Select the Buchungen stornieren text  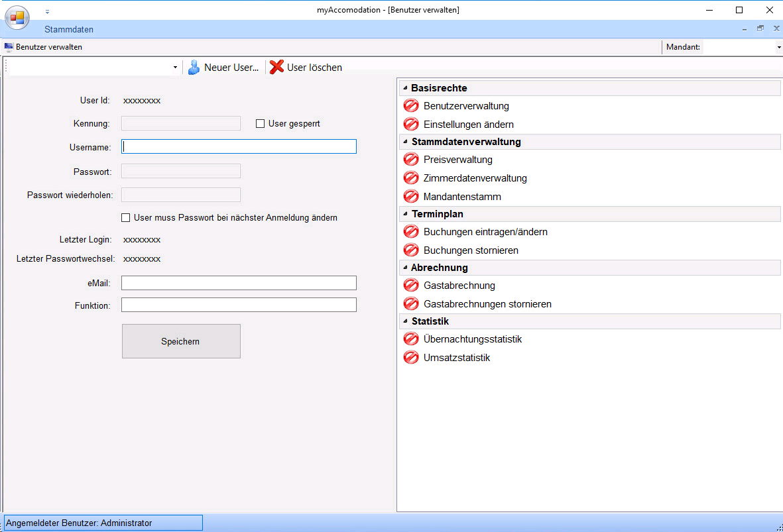coord(471,250)
